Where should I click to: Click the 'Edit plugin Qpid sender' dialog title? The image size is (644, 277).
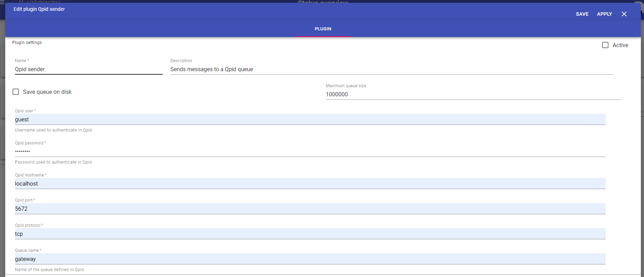39,9
